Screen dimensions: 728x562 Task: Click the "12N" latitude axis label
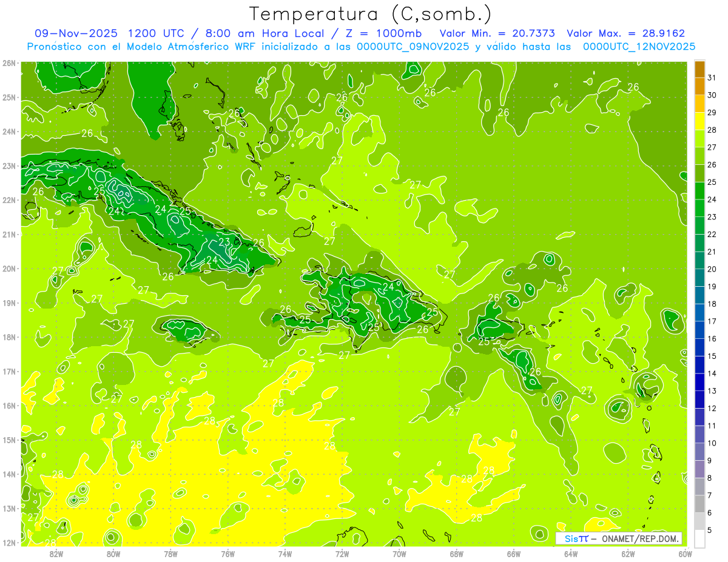point(10,543)
